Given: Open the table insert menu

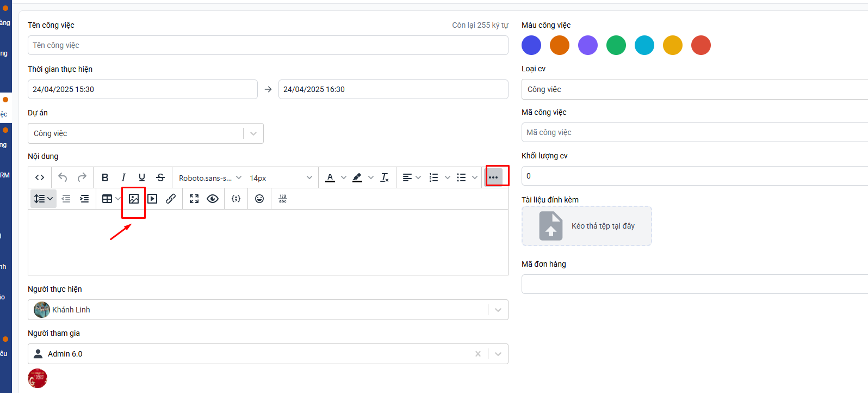Looking at the screenshot, I should [x=111, y=199].
